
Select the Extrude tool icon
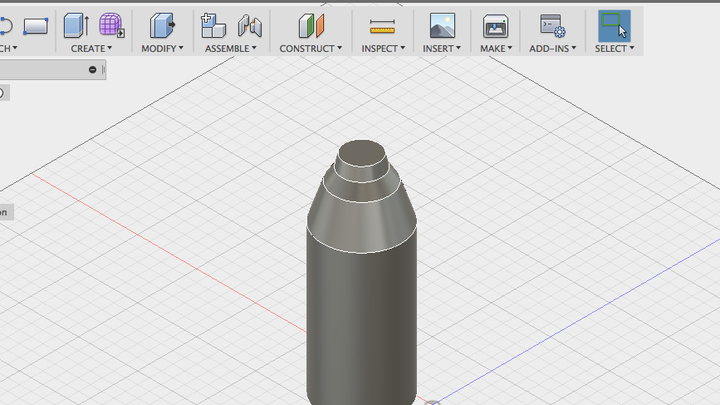76,25
